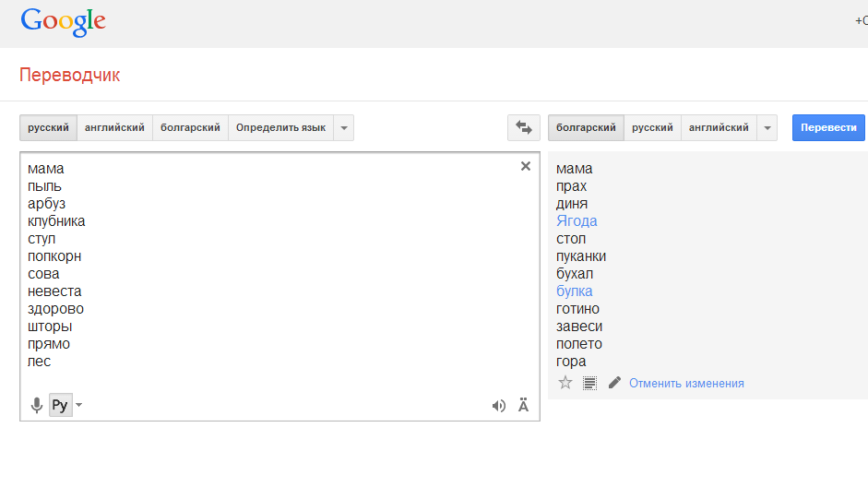Choose Определить язык auto-detect option
Screen dimensions: 868x487
pyautogui.click(x=280, y=128)
